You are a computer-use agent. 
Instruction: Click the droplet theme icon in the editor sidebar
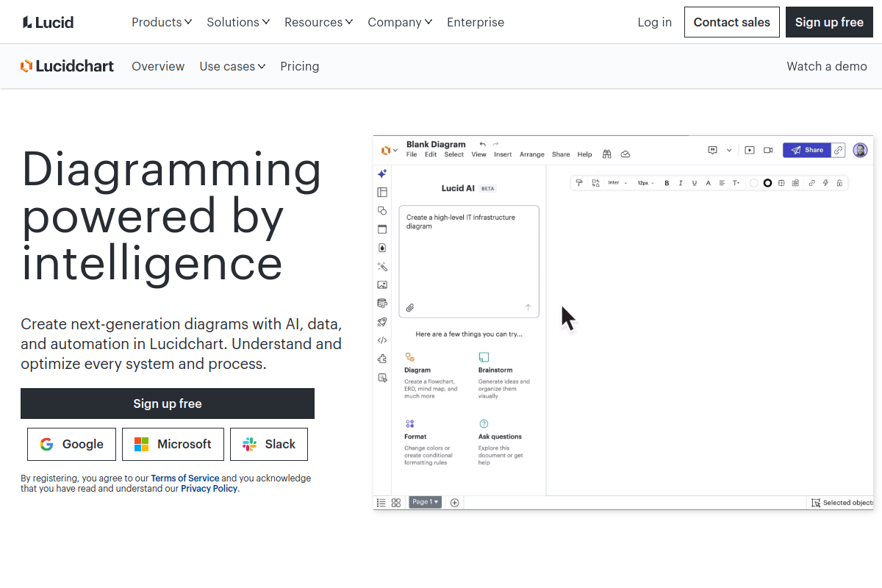click(x=382, y=248)
